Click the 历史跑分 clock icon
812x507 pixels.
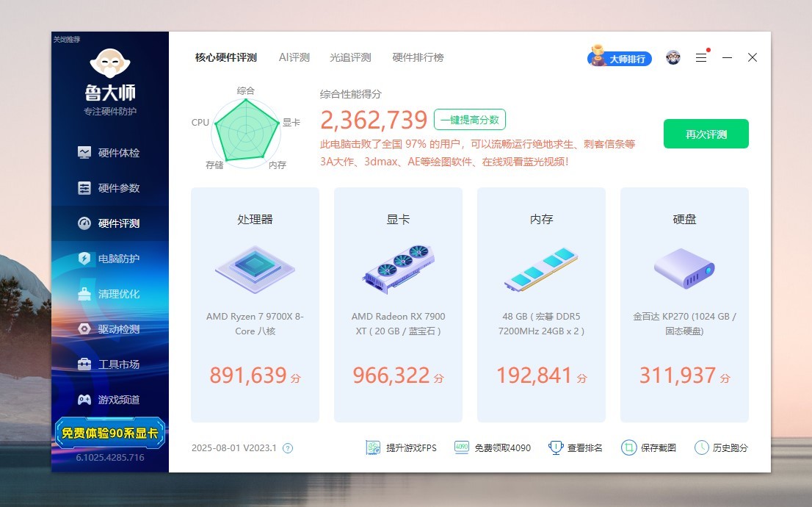tap(702, 447)
